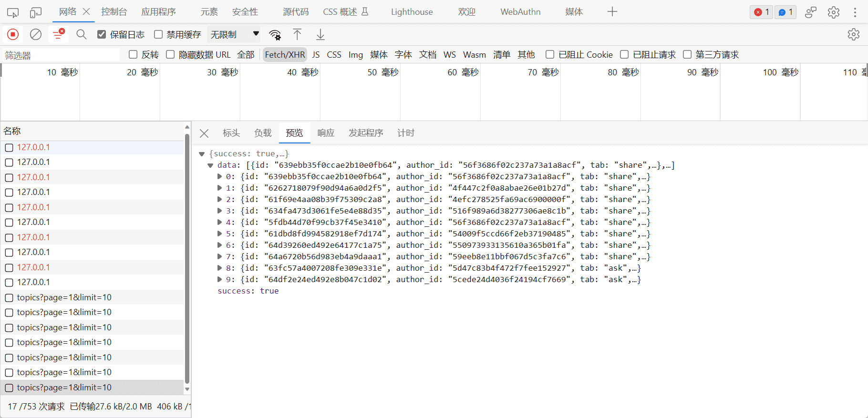Filter requests by Wasm
868x418 pixels.
point(475,55)
